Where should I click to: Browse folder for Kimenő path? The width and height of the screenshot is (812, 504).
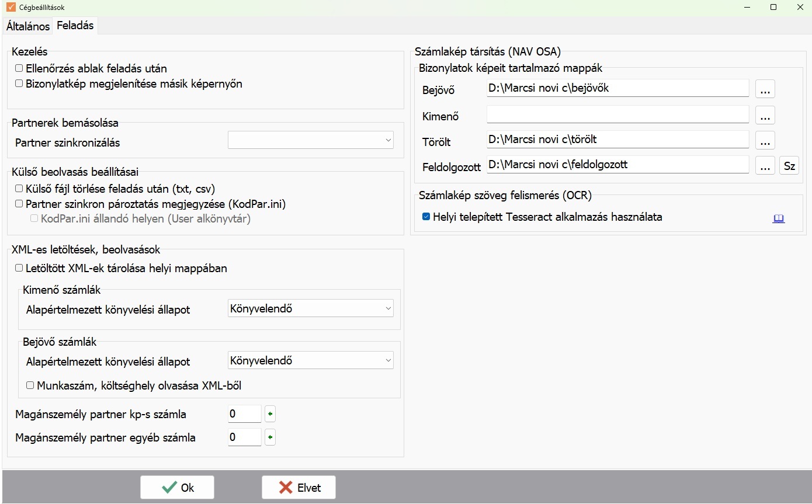pos(765,115)
